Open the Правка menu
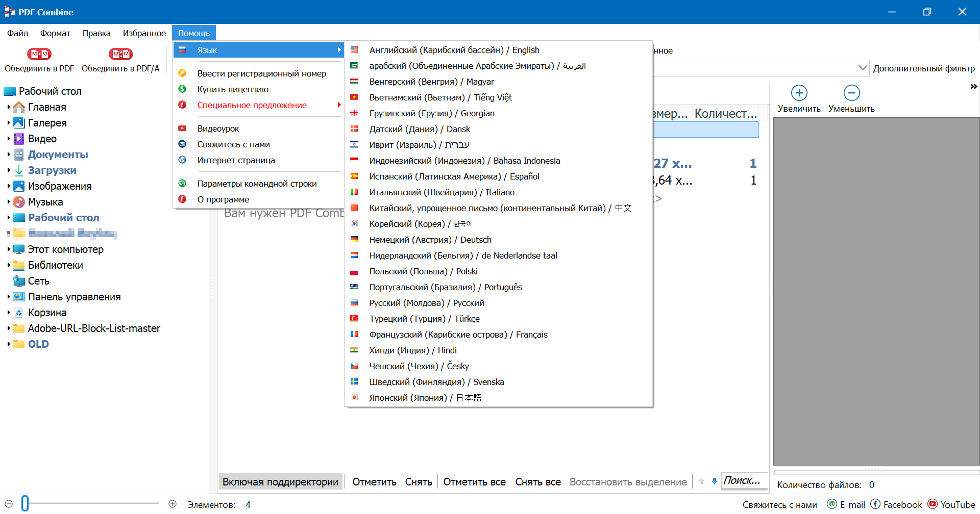The width and height of the screenshot is (980, 514). coord(96,33)
